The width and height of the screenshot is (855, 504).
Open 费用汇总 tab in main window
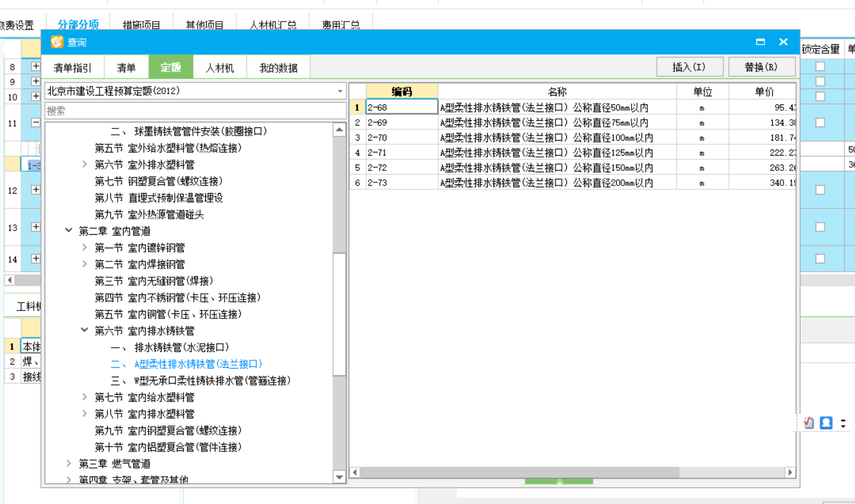tap(341, 25)
